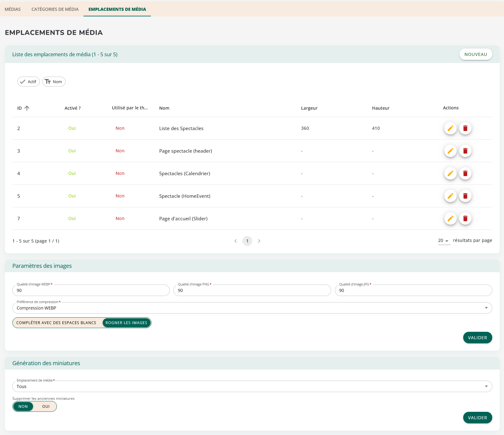The height and width of the screenshot is (435, 504).
Task: Delete the Page d'accueil (Slider) entry
Action: 465,218
